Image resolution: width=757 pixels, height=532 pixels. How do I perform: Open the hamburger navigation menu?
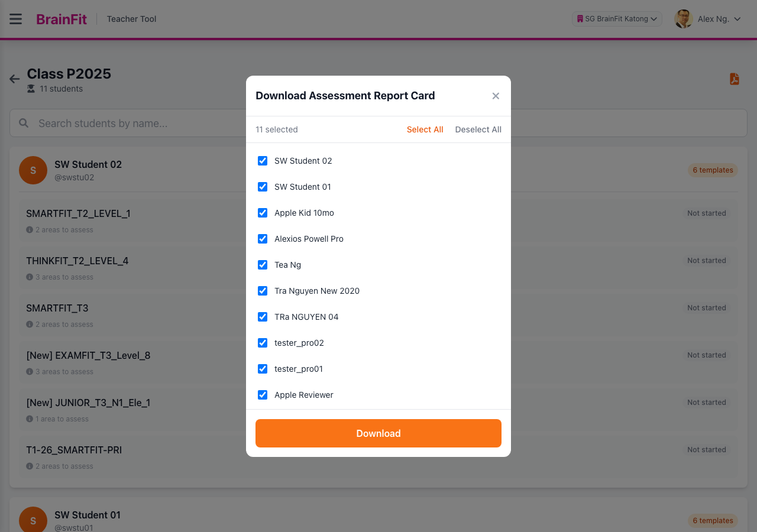[x=16, y=19]
